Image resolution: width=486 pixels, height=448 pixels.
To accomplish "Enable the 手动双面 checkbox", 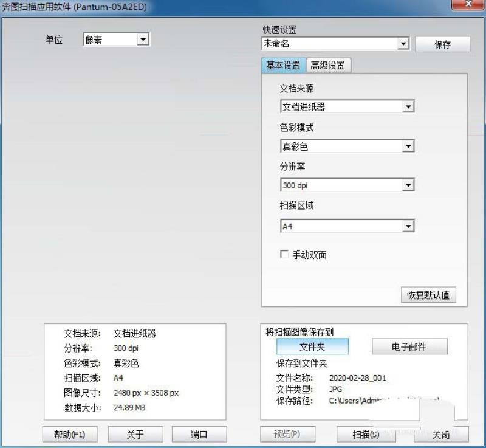I will [x=284, y=254].
